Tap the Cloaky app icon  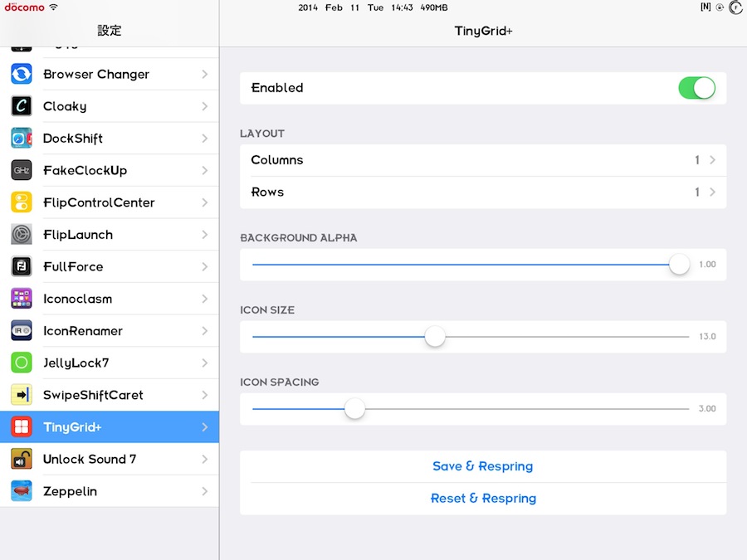[x=22, y=106]
